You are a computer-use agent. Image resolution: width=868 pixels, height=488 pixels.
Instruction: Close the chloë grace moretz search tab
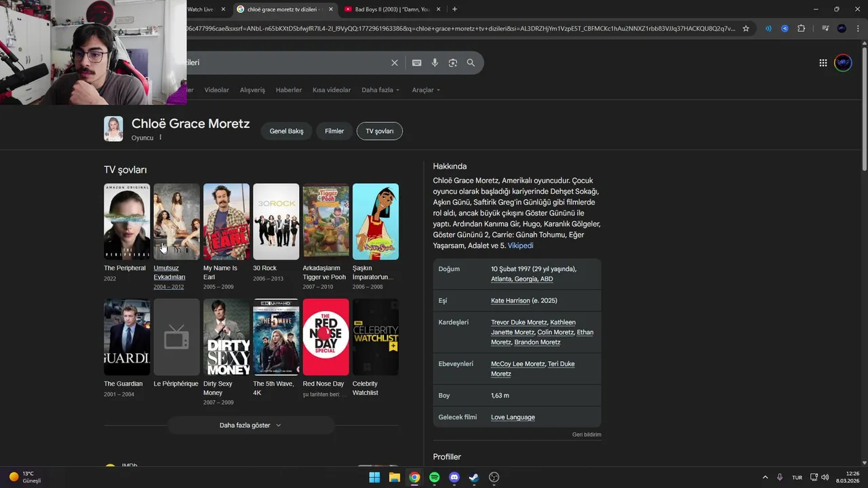pos(331,9)
